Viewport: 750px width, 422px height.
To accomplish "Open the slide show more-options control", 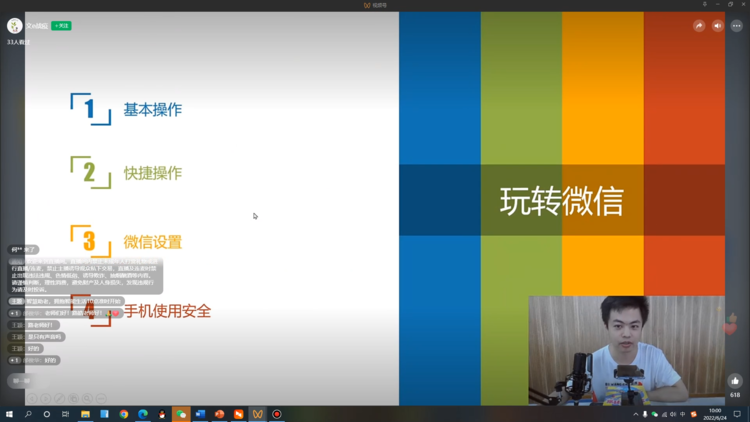I will coord(101,398).
